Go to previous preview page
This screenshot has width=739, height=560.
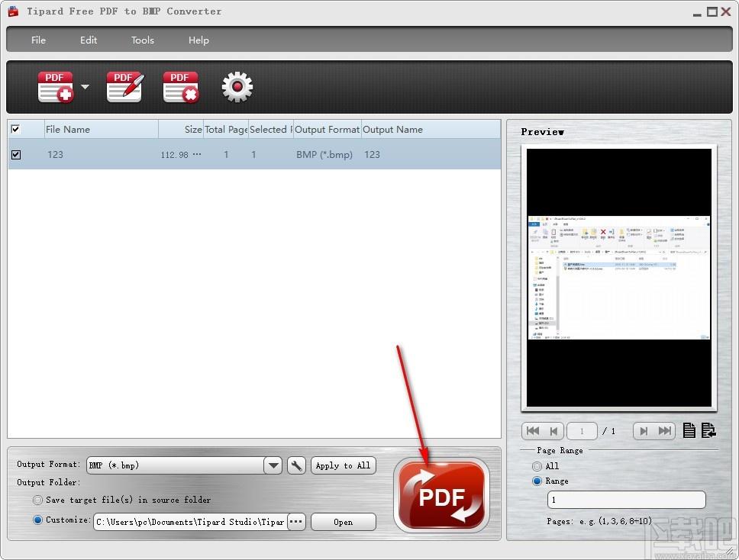click(x=553, y=430)
